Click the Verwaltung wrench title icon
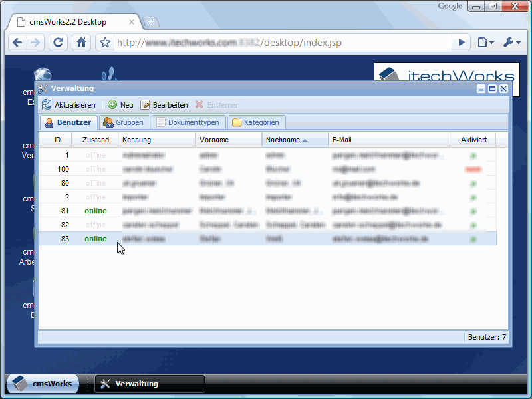532x399 pixels. (43, 88)
